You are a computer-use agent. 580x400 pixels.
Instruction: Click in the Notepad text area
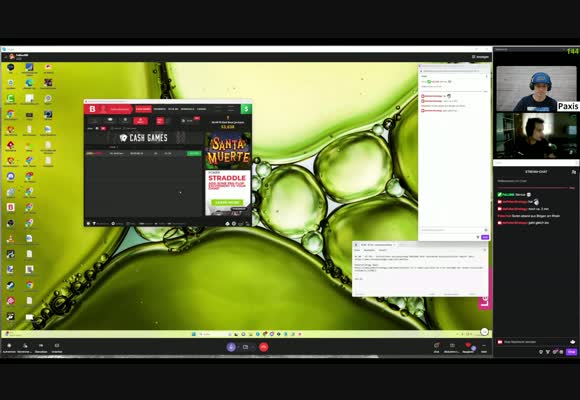click(x=420, y=272)
